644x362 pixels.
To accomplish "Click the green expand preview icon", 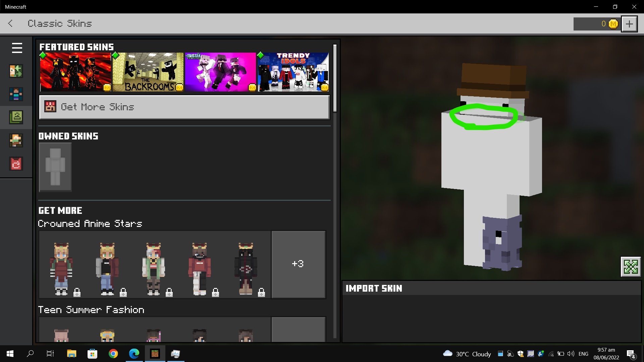I will tap(631, 267).
